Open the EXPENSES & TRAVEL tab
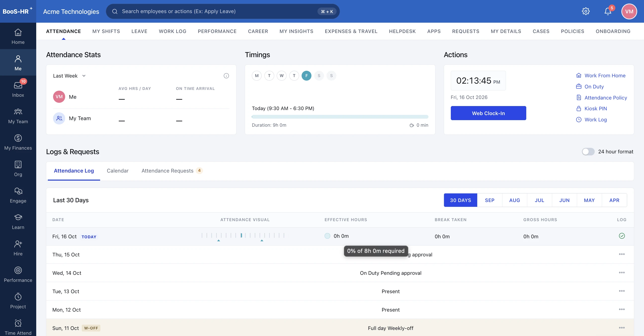The height and width of the screenshot is (336, 644). (351, 31)
